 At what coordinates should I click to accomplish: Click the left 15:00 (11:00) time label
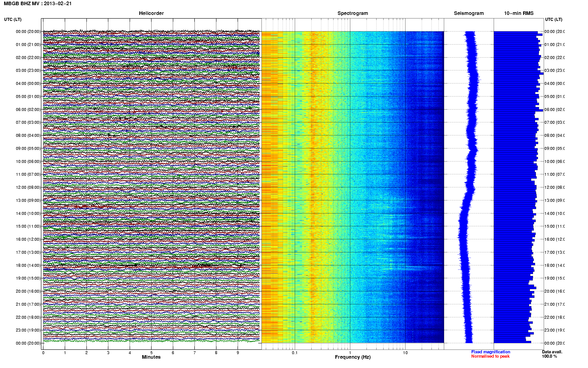[28, 226]
